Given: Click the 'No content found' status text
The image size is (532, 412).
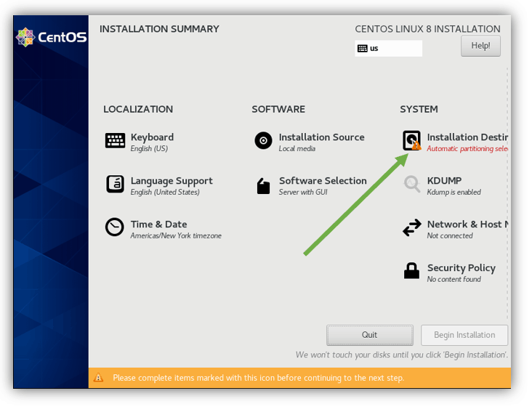Looking at the screenshot, I should pos(454,280).
